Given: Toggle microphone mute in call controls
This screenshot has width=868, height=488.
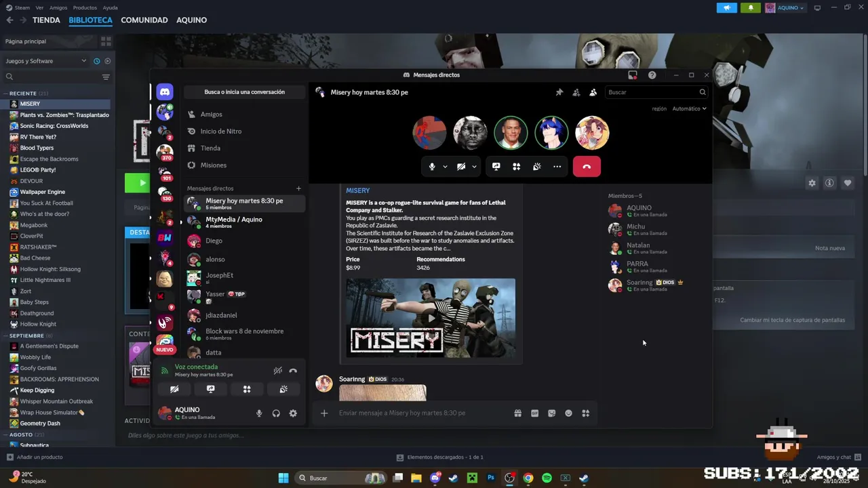Looking at the screenshot, I should click(x=432, y=167).
